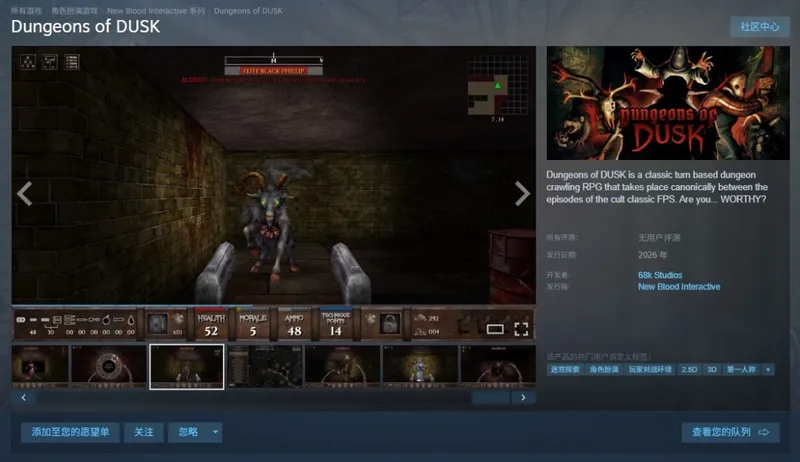Select the 玩家对战环境 tag
This screenshot has width=800, height=462.
(x=650, y=369)
